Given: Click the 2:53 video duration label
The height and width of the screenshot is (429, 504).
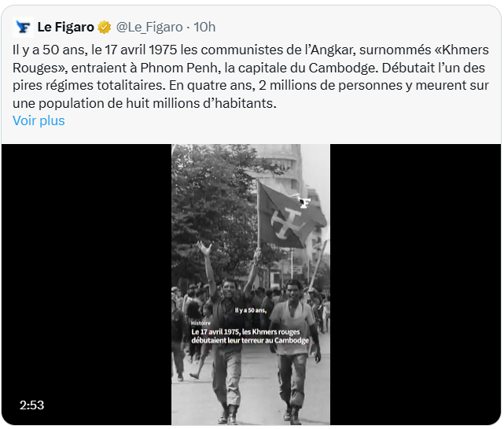Looking at the screenshot, I should click(x=31, y=405).
